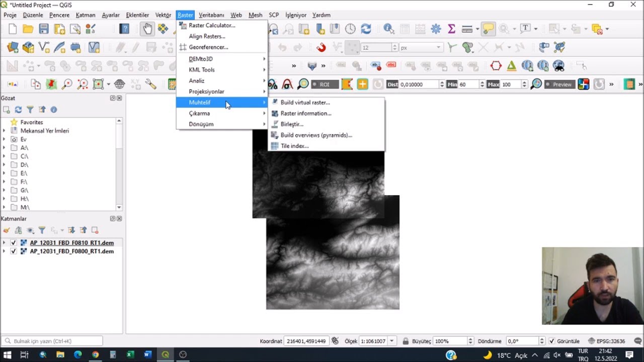Open the Çıkarma submenu
Screen dimensions: 644x362
[221, 113]
